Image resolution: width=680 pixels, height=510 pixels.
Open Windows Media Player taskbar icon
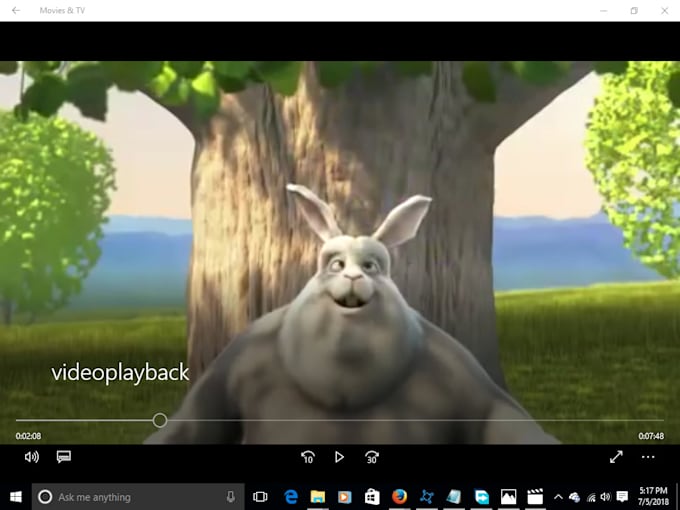point(345,497)
